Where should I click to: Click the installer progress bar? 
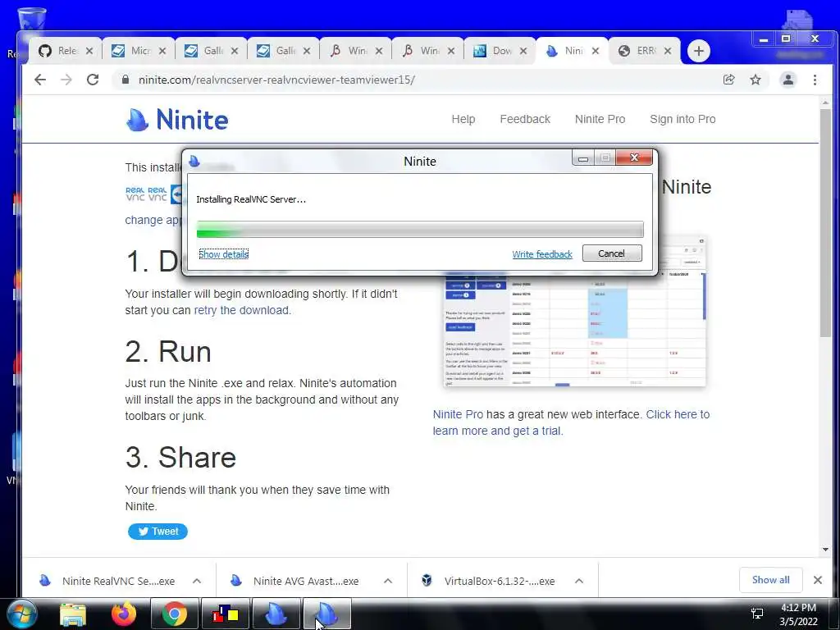[x=420, y=230]
